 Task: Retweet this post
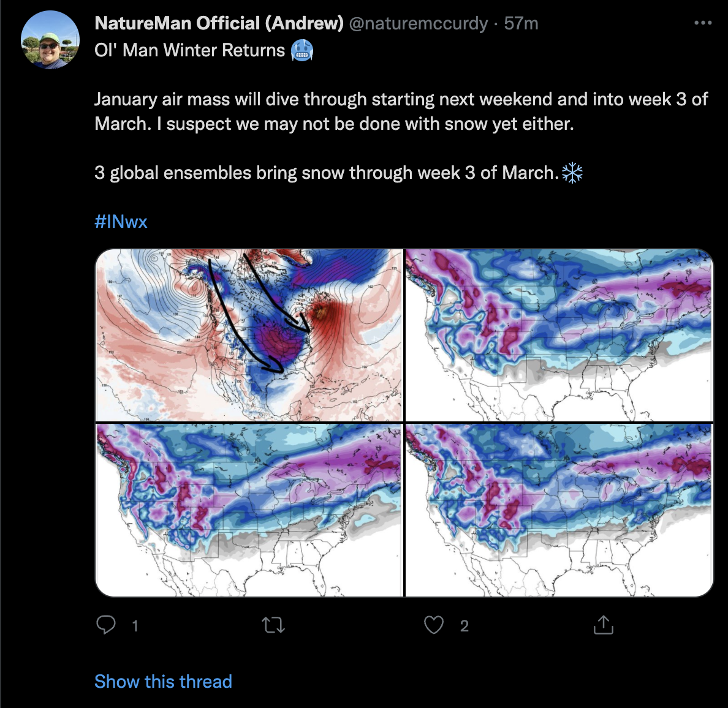click(273, 625)
